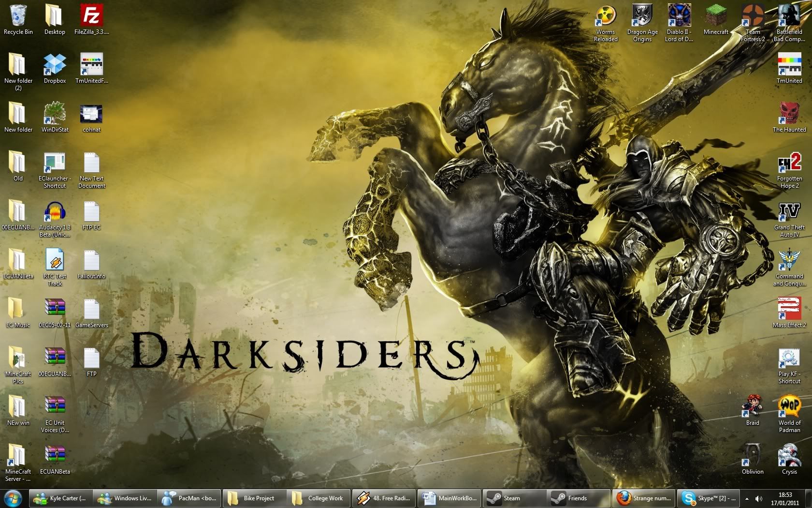This screenshot has height=508, width=812.
Task: Select the TmUnitedF... desktop shortcut
Action: point(91,68)
